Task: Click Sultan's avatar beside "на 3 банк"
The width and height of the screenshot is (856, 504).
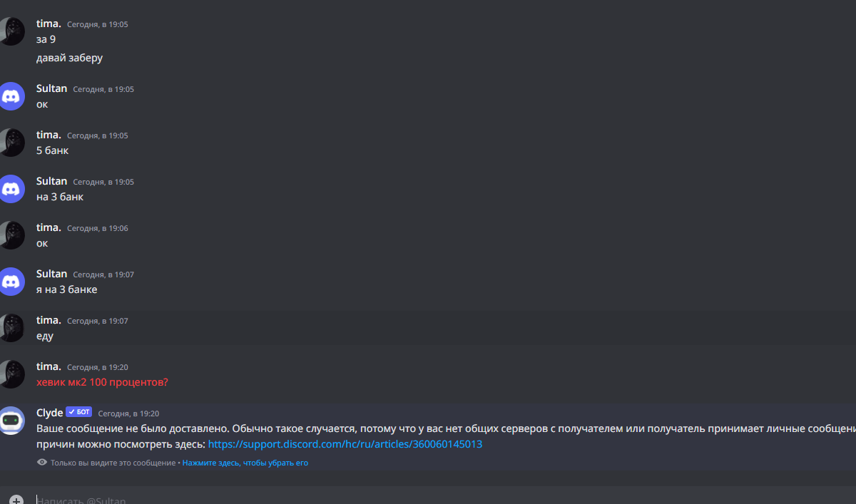Action: coord(11,188)
